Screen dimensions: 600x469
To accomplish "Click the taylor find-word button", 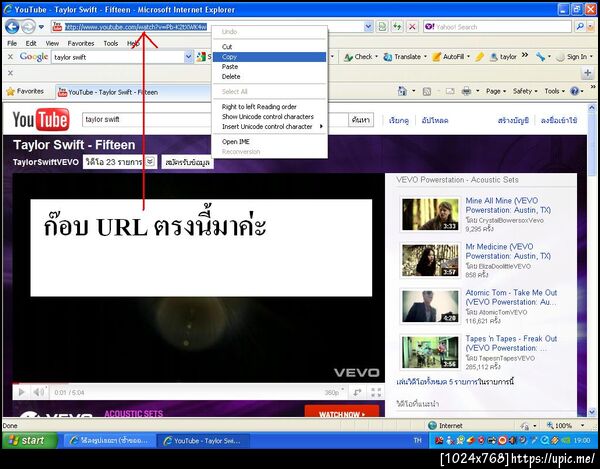I will click(503, 57).
